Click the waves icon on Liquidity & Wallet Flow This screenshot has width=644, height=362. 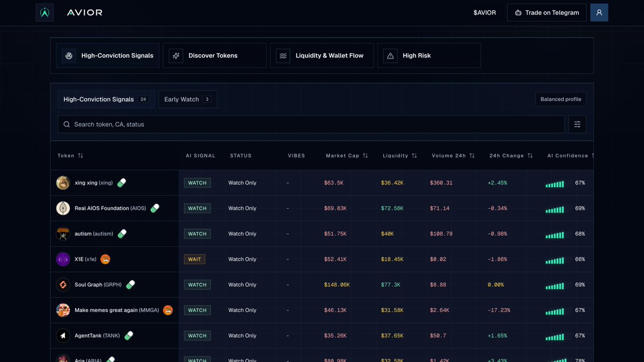coord(283,56)
